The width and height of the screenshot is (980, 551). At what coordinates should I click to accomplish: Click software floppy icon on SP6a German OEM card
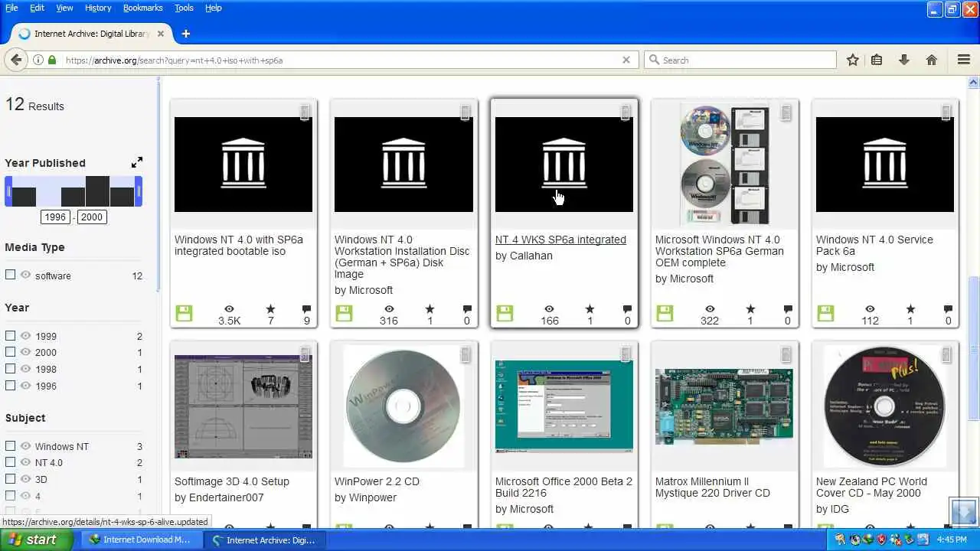click(665, 313)
